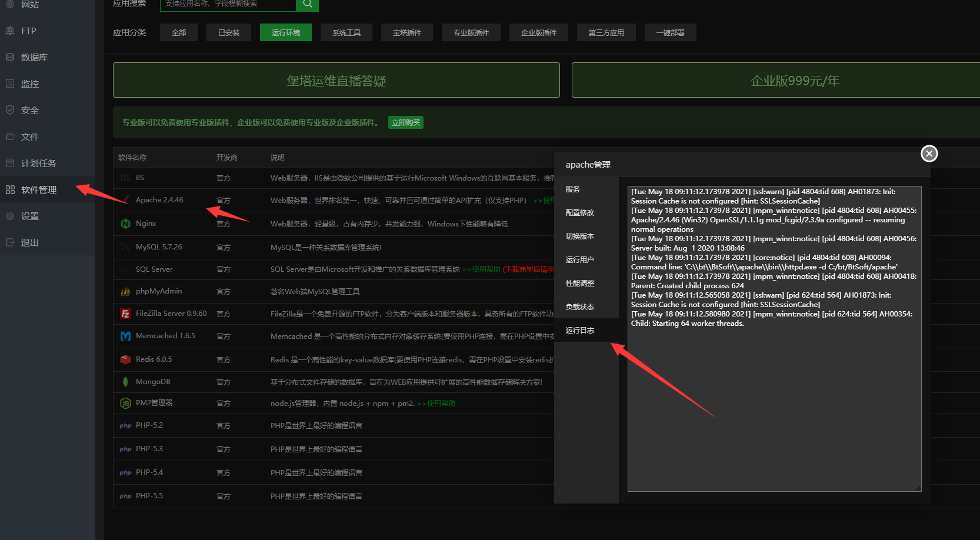Click the Apache feather icon
The image size is (980, 540).
(x=125, y=200)
